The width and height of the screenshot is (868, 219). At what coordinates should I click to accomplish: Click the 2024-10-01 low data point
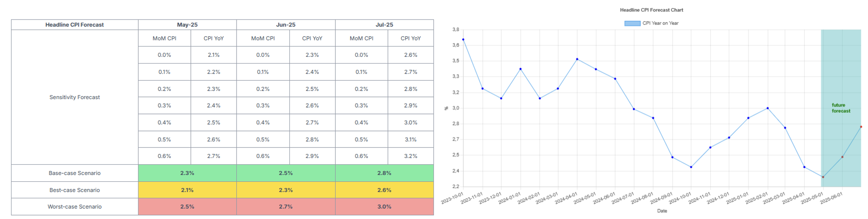click(691, 167)
